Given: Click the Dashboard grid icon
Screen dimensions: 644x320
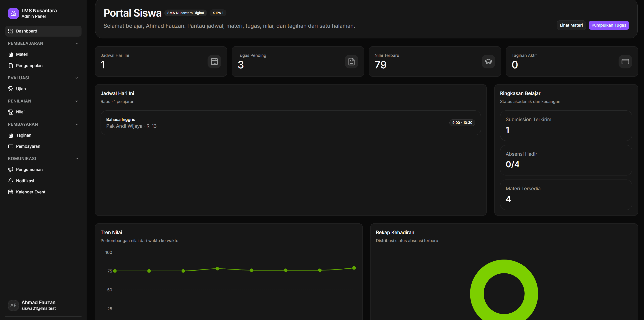Looking at the screenshot, I should pos(10,31).
